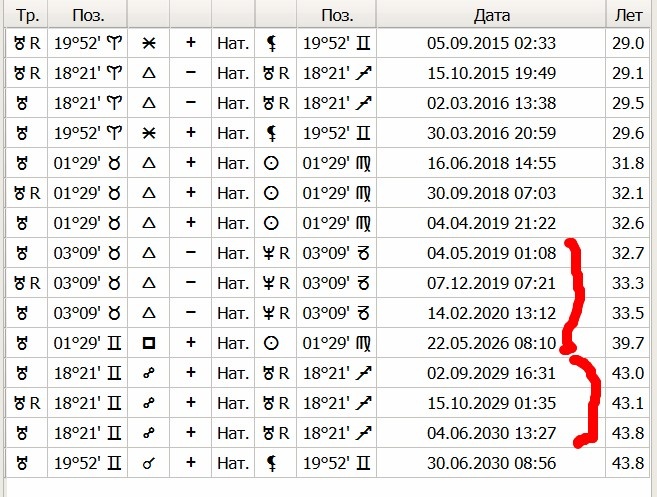
Task: Click the age value 32.7
Action: click(x=628, y=253)
